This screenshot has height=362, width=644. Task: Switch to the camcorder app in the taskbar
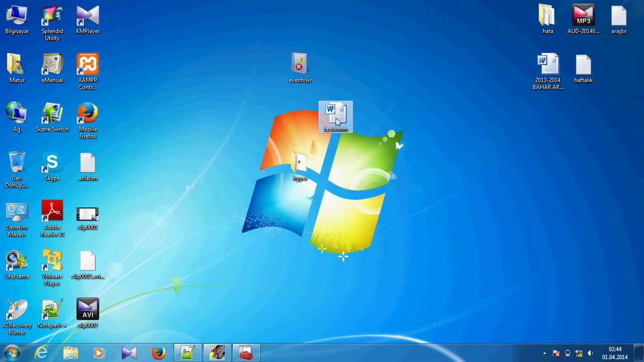pyautogui.click(x=217, y=353)
